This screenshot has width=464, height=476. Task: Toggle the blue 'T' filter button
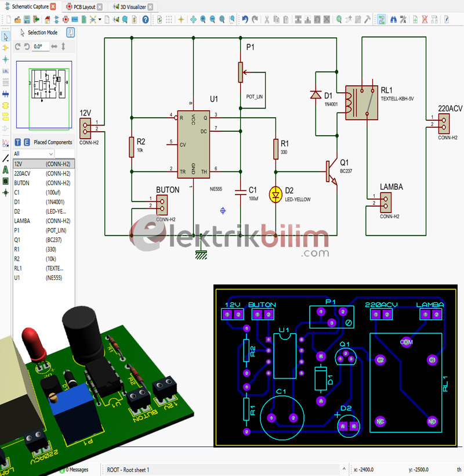(x=17, y=142)
